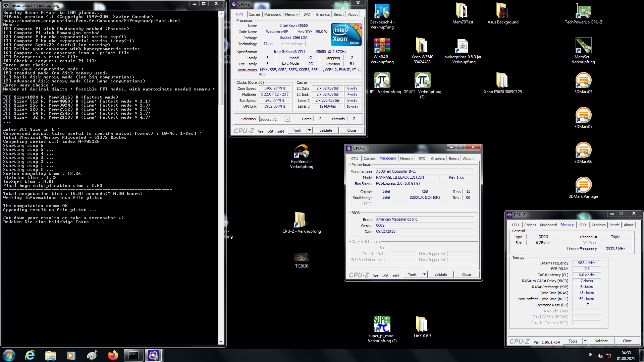Expand the Tools arrow in the CPU window
The image size is (644, 362).
point(309,130)
